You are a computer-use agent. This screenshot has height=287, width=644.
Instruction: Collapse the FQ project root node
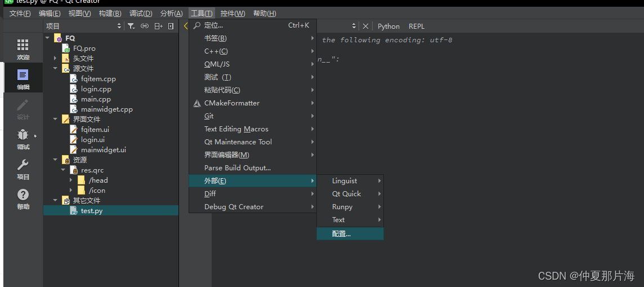48,38
